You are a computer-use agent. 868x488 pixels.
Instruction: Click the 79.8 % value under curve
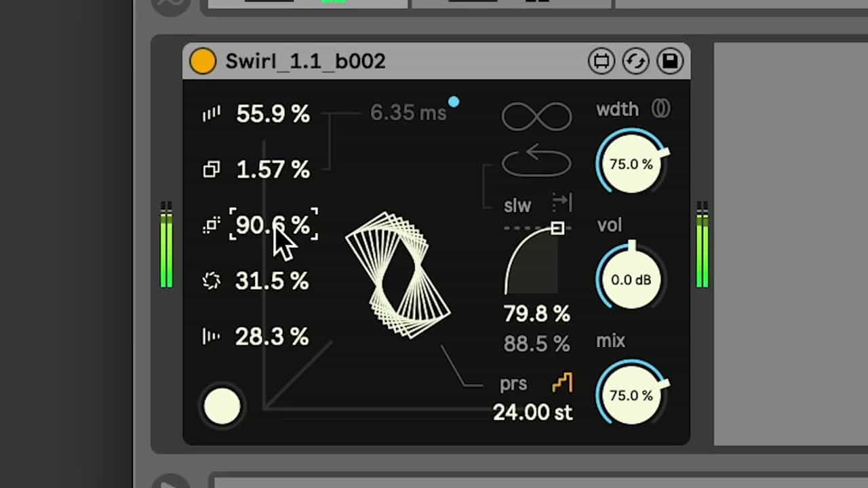pyautogui.click(x=536, y=314)
